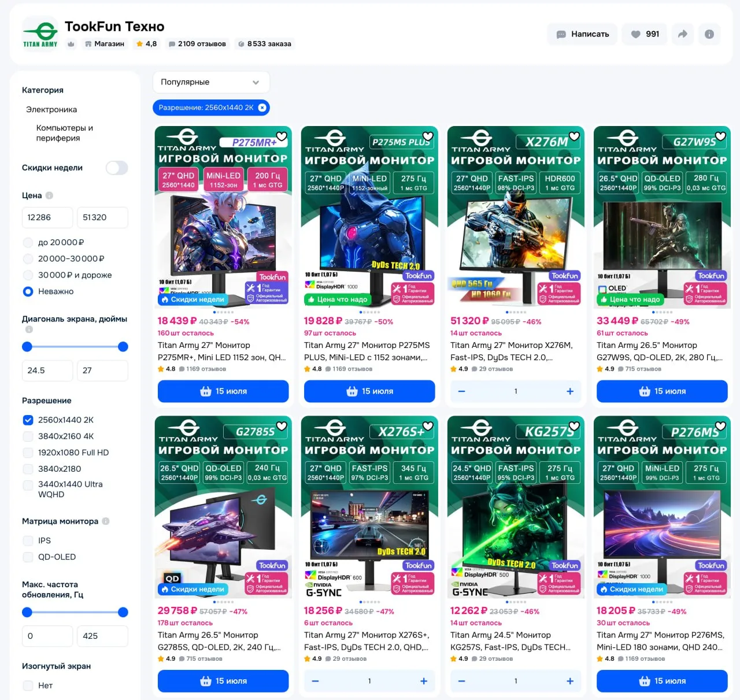Viewport: 740px width, 700px height.
Task: Click the Написать message button
Action: 582,34
